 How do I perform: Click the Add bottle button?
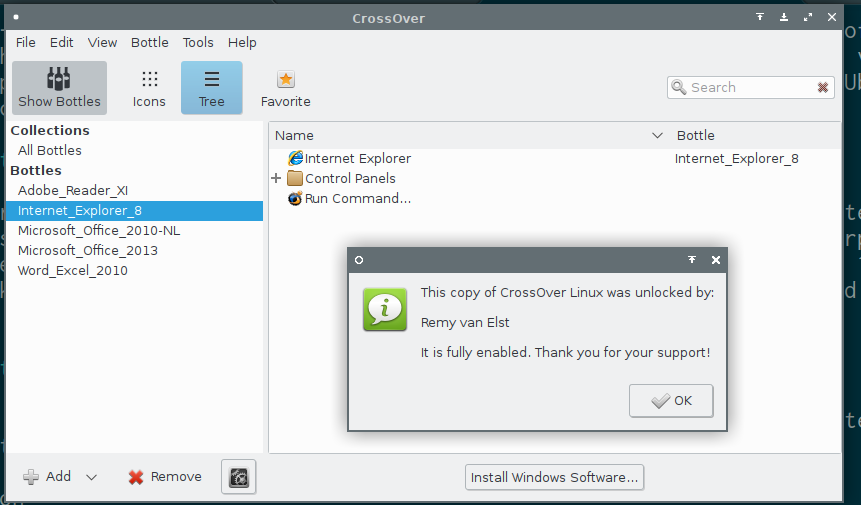coord(47,476)
